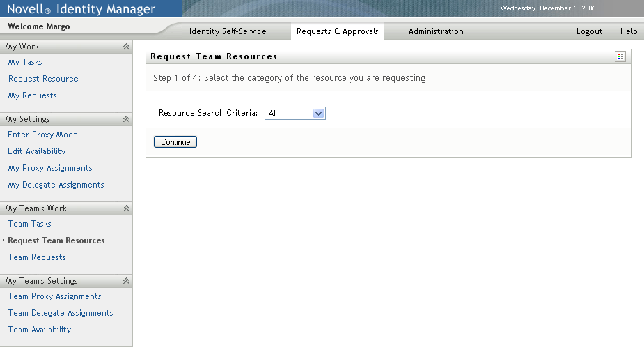View My Proxy Assignments
The image size is (644, 352).
50,168
